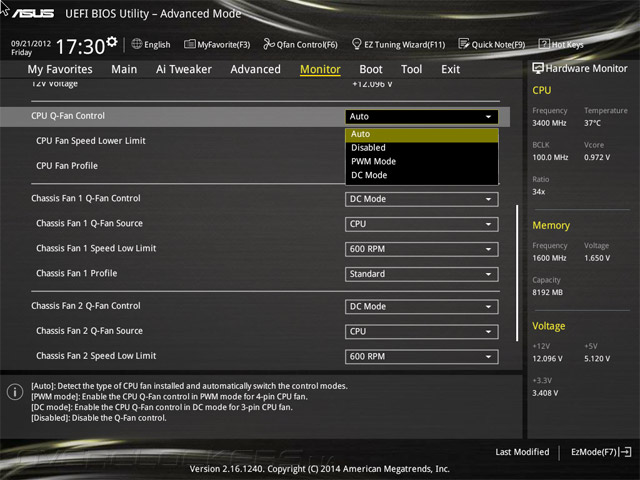Screen dimensions: 640x480
Task: Select Chassis Fan 1 Q-Fan Control label
Action: [x=86, y=198]
